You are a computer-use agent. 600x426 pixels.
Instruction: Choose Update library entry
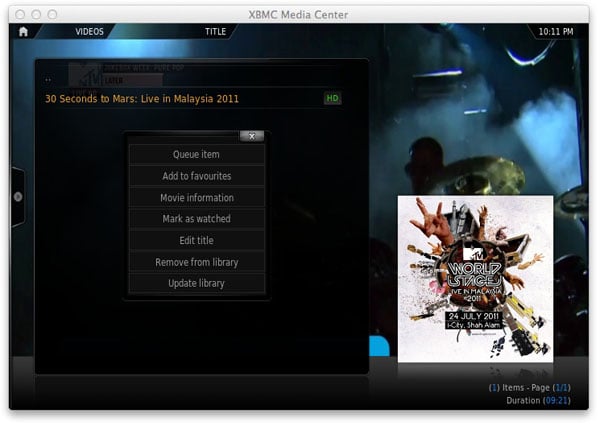(196, 284)
